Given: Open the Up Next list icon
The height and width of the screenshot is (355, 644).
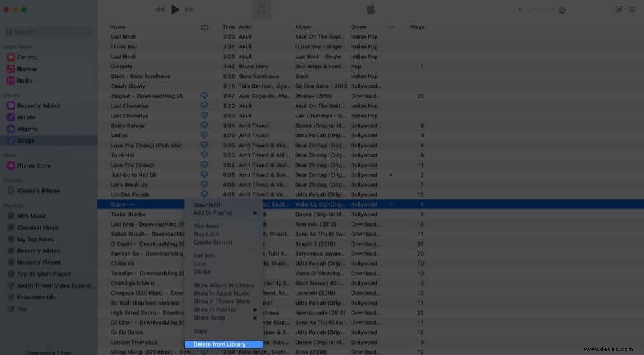Looking at the screenshot, I should pos(632,10).
